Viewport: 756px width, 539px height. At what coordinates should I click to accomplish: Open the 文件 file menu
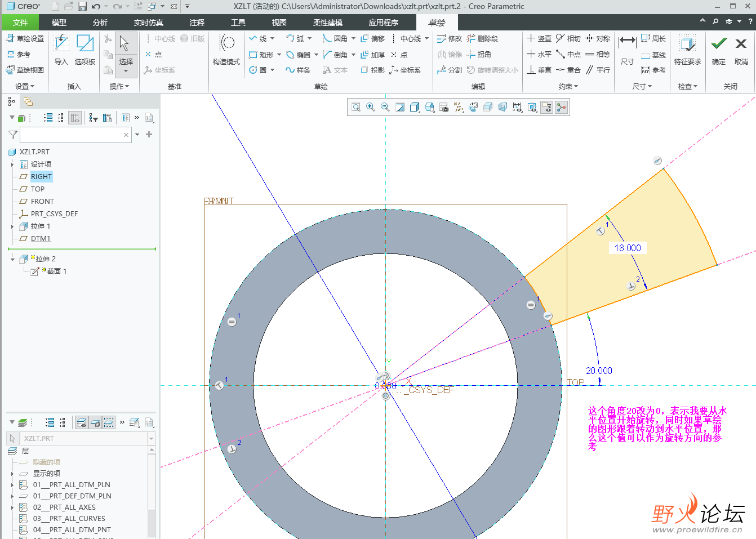pos(20,23)
